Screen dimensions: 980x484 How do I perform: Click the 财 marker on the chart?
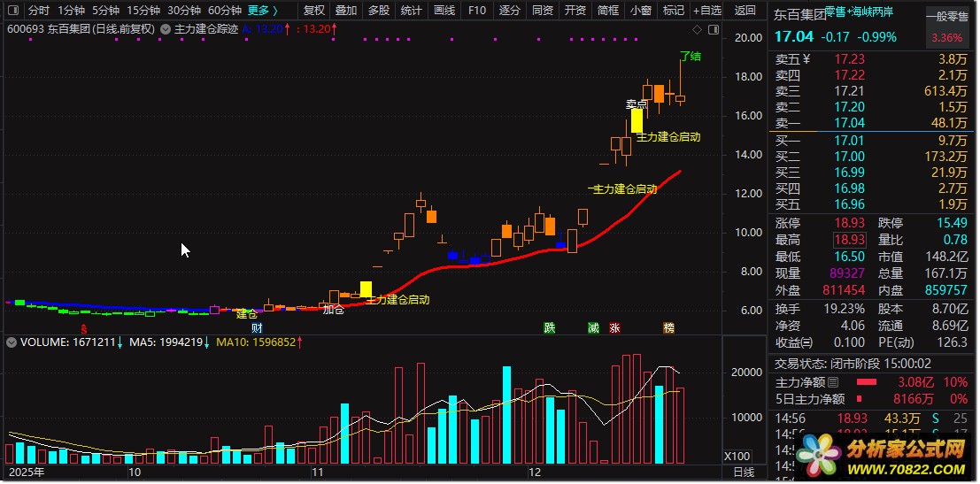256,328
